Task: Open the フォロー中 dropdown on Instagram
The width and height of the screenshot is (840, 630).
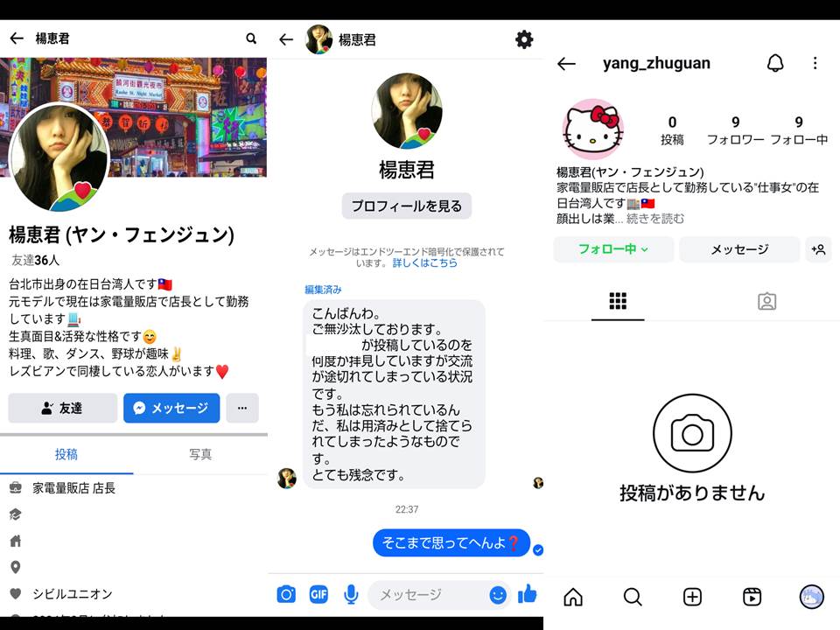Action: [x=613, y=249]
